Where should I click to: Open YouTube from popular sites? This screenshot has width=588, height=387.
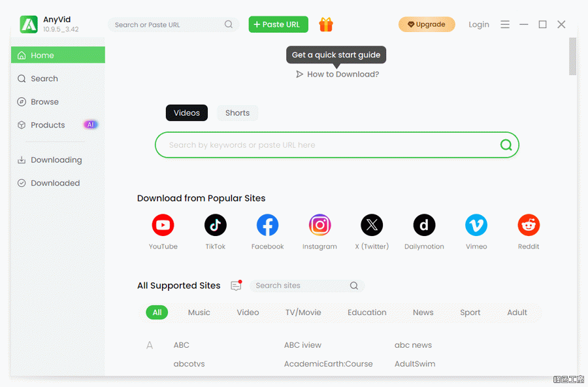tap(163, 226)
